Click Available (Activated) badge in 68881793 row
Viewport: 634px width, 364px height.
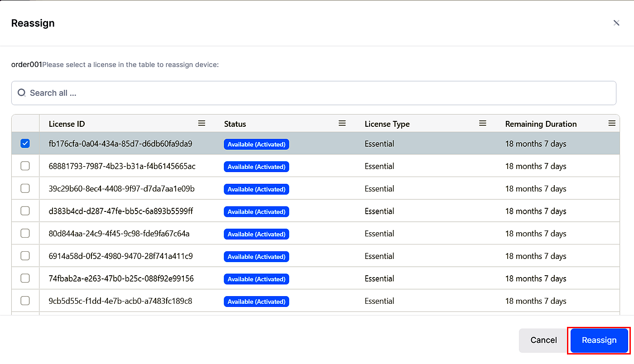256,167
